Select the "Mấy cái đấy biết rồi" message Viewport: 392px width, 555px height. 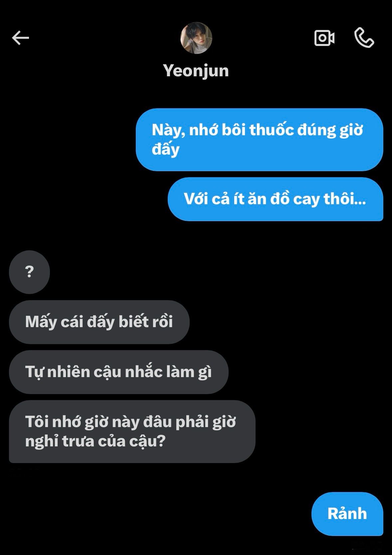point(99,322)
